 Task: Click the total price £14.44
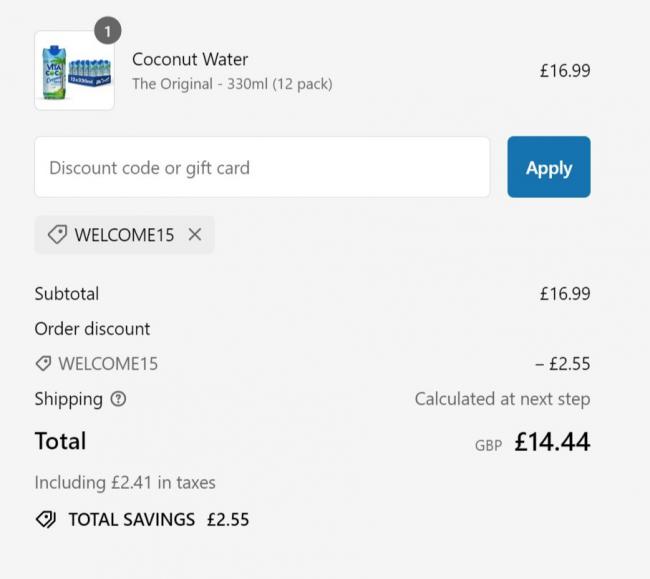pyautogui.click(x=552, y=441)
